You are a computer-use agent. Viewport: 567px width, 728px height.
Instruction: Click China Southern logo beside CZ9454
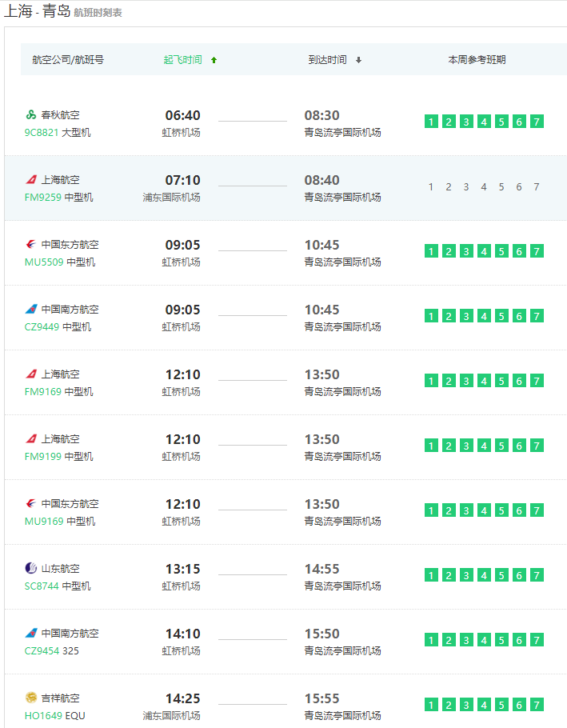31,634
